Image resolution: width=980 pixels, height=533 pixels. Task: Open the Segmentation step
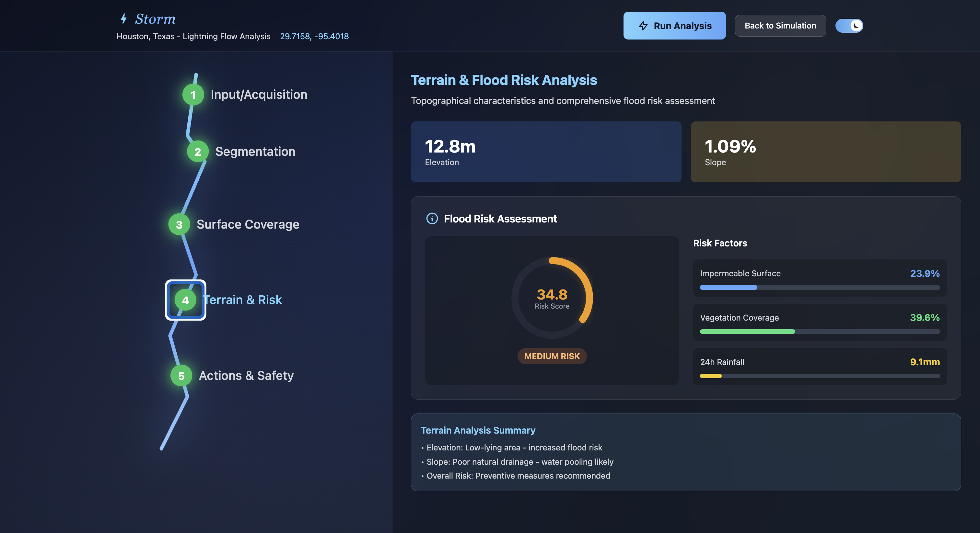point(255,152)
